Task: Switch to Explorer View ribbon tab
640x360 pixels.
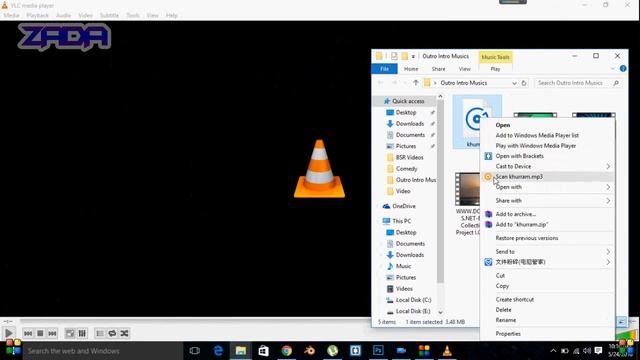Action: pos(464,69)
